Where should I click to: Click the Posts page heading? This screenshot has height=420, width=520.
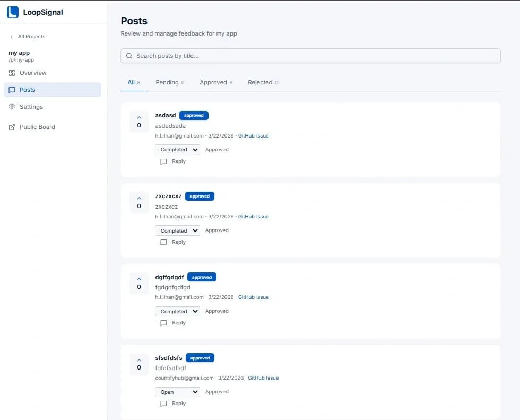click(134, 21)
